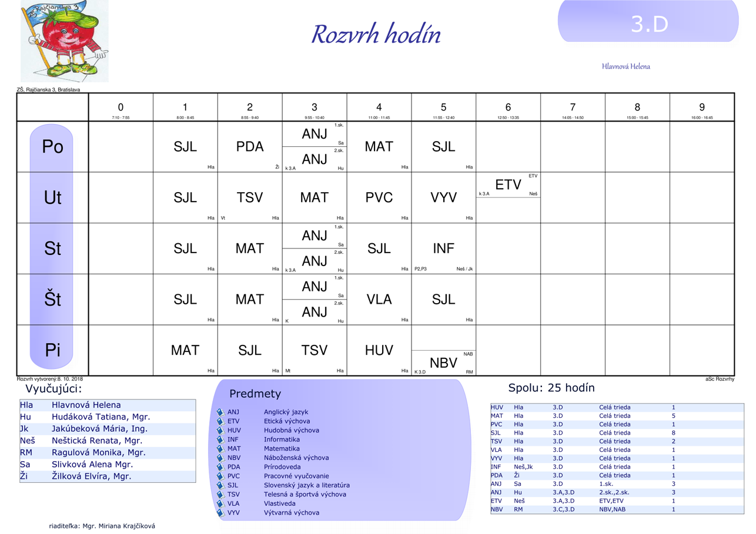
Task: Click the book icon beside INF Informatika
Action: pyautogui.click(x=221, y=439)
